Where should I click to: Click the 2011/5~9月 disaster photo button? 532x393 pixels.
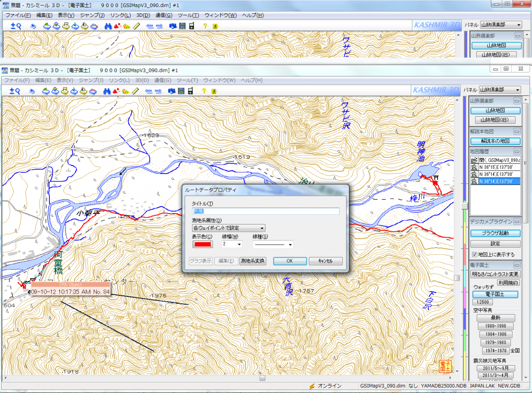pyautogui.click(x=496, y=368)
